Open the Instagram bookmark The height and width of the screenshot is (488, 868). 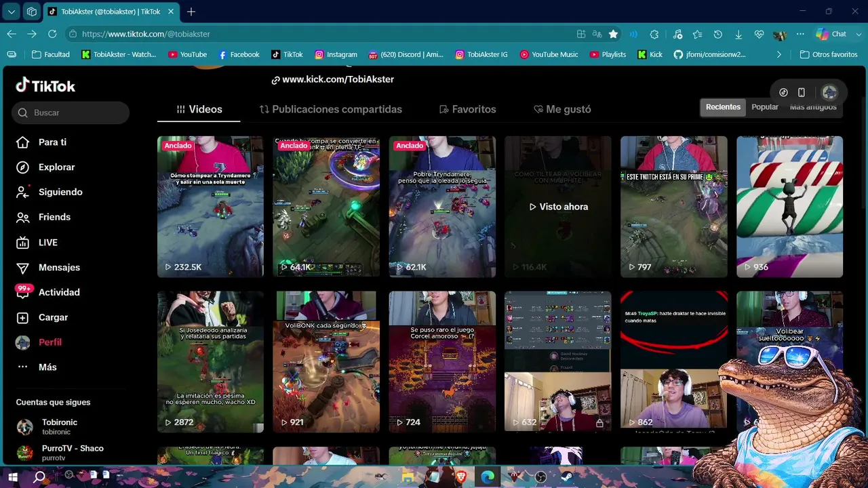tap(336, 54)
